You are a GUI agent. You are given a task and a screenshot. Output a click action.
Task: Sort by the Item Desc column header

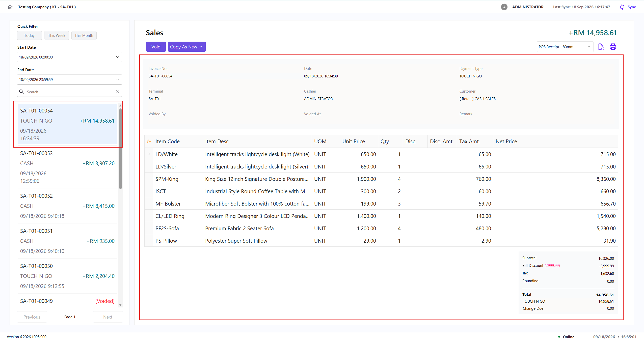click(x=257, y=141)
